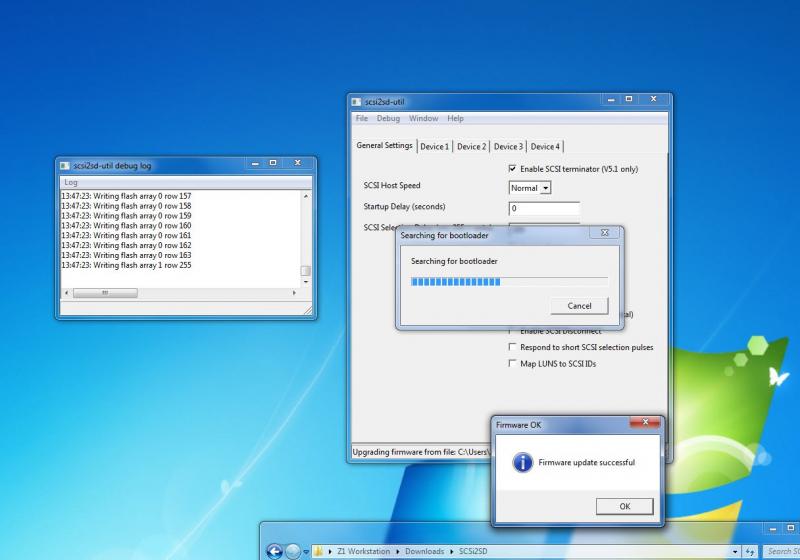Click the Explorer Search box
This screenshot has height=560, width=800.
[x=781, y=551]
